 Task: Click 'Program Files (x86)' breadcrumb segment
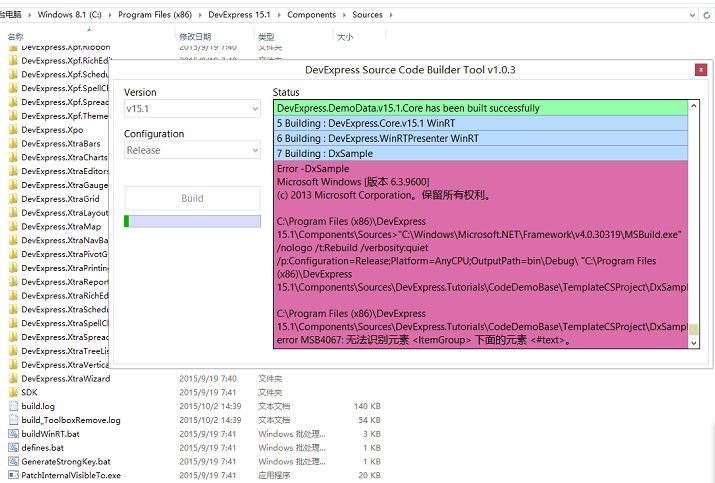tap(155, 15)
